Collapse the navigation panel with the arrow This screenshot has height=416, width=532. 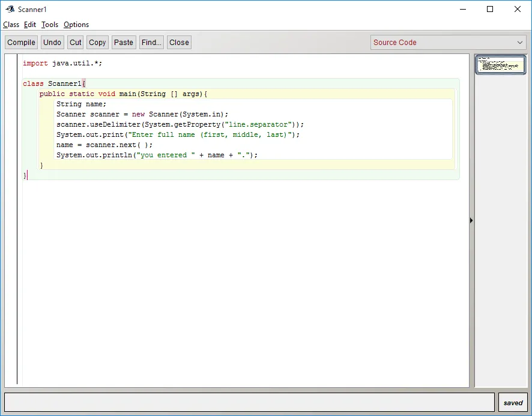pyautogui.click(x=471, y=221)
